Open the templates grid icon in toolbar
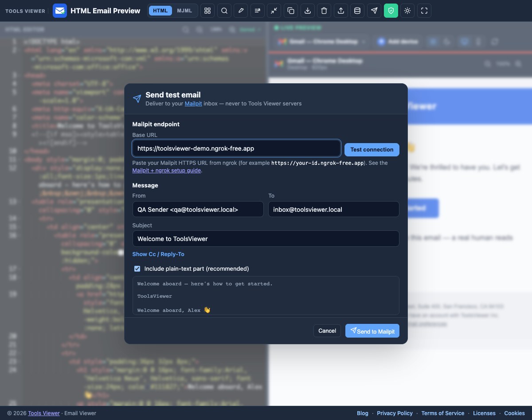This screenshot has height=420, width=532. pyautogui.click(x=207, y=11)
